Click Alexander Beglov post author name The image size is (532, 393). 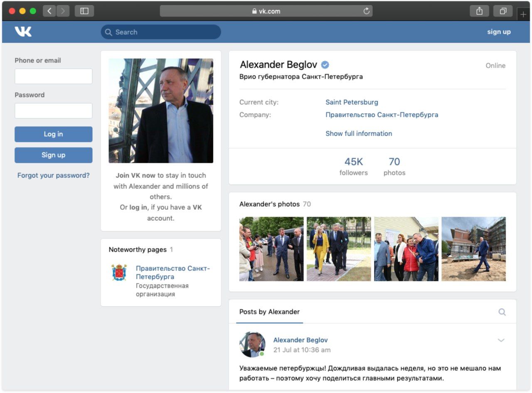tap(300, 340)
